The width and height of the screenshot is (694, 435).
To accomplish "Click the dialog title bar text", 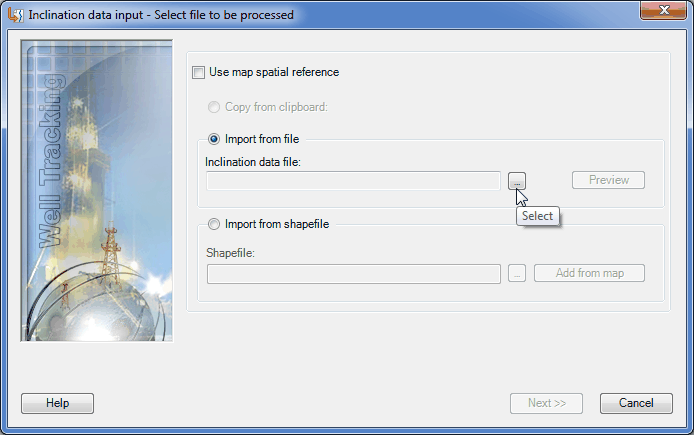I will pos(161,15).
